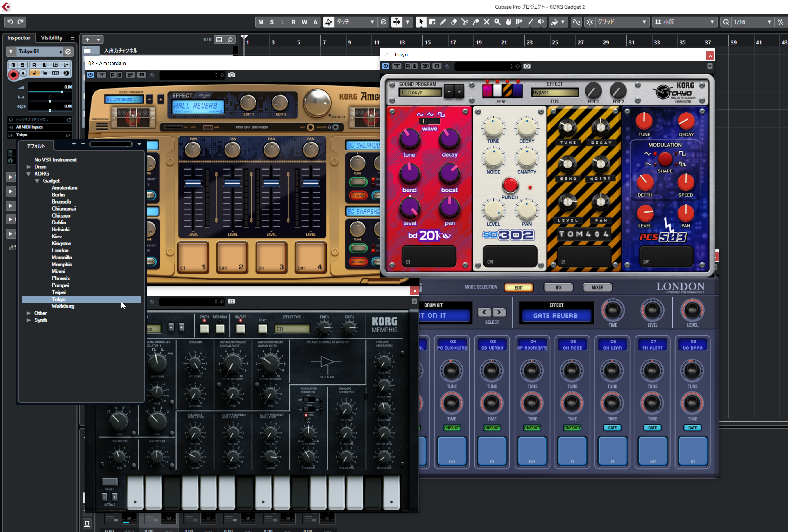The image size is (788, 532).
Task: Choose the Erase tool in toolbar
Action: coord(454,22)
